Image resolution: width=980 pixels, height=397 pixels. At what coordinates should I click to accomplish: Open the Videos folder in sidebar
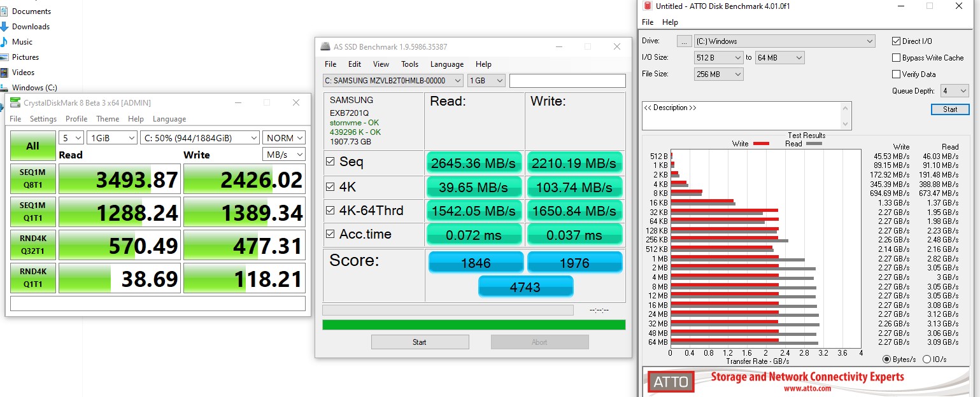23,73
